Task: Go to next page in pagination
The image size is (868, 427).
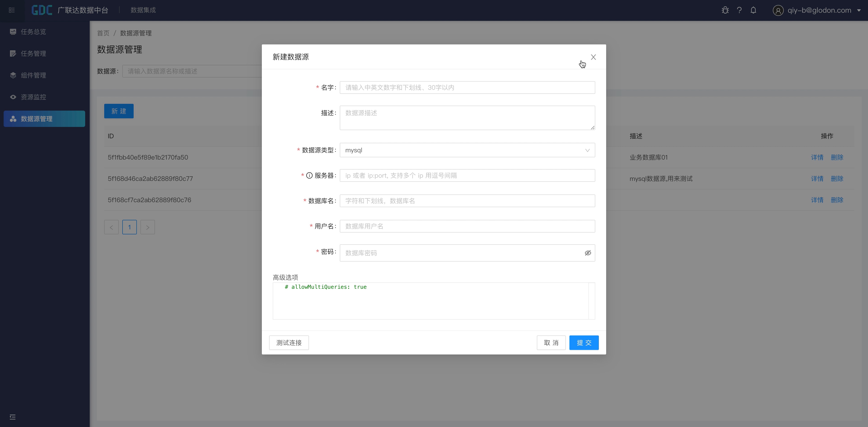Action: [147, 227]
